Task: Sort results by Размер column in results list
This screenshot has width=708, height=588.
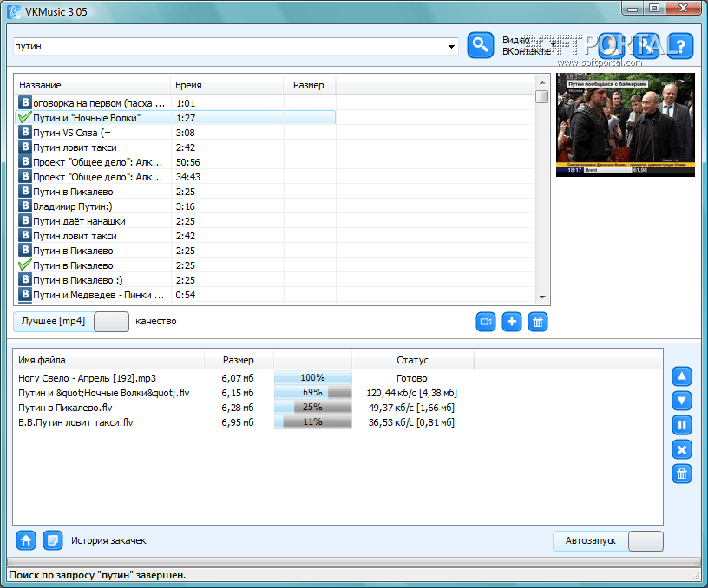Action: coord(309,85)
